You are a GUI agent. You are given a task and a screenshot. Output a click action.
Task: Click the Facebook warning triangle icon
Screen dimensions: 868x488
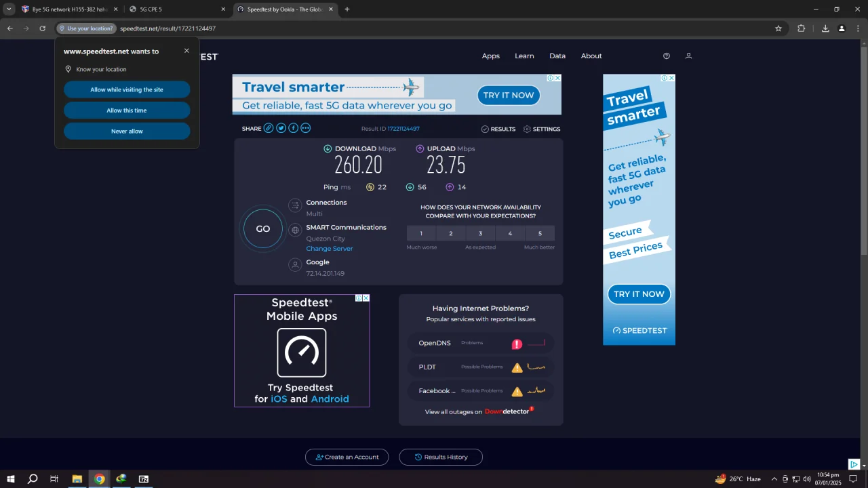click(x=517, y=391)
